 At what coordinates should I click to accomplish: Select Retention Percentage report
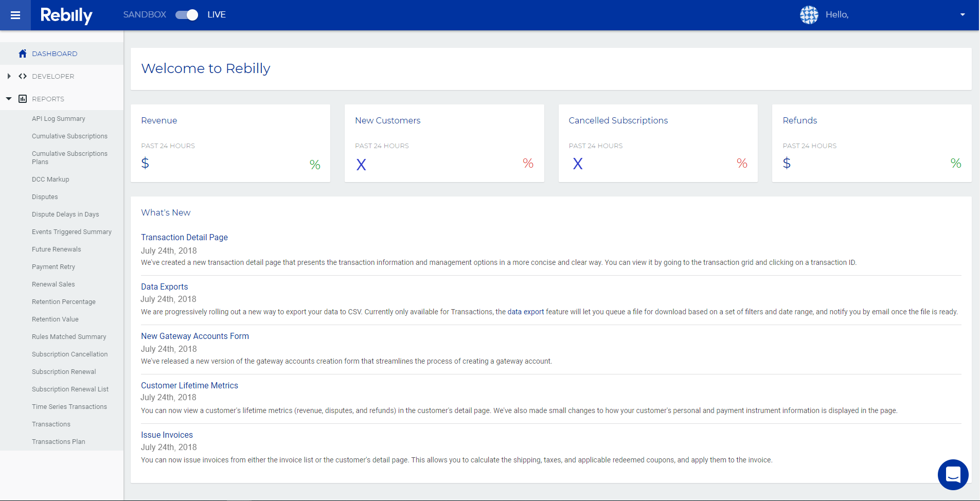pyautogui.click(x=64, y=302)
